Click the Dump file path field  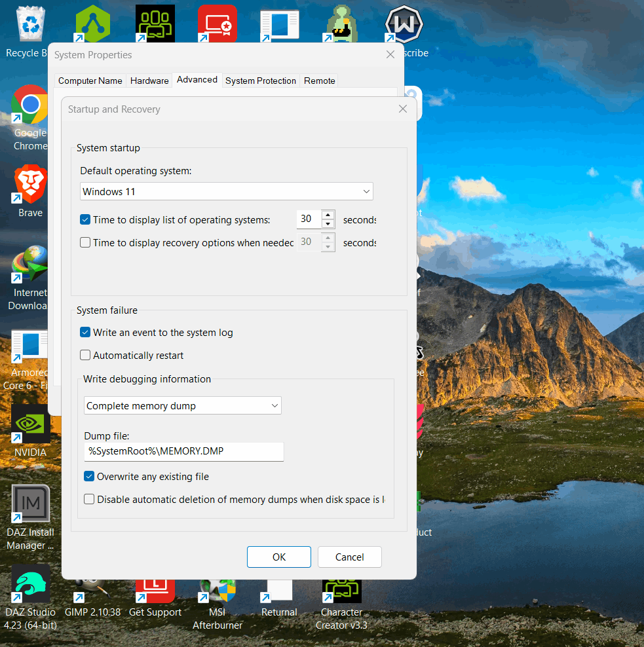click(183, 451)
